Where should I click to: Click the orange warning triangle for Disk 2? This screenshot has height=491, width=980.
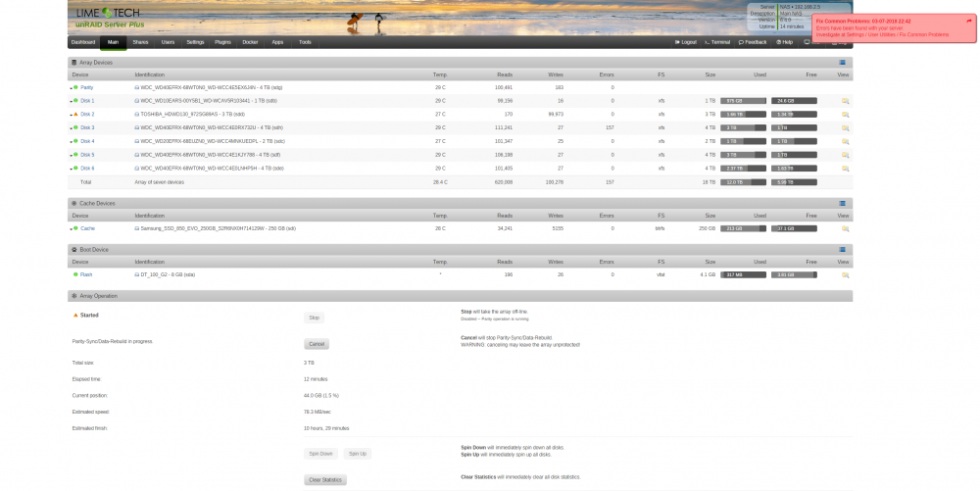[75, 115]
